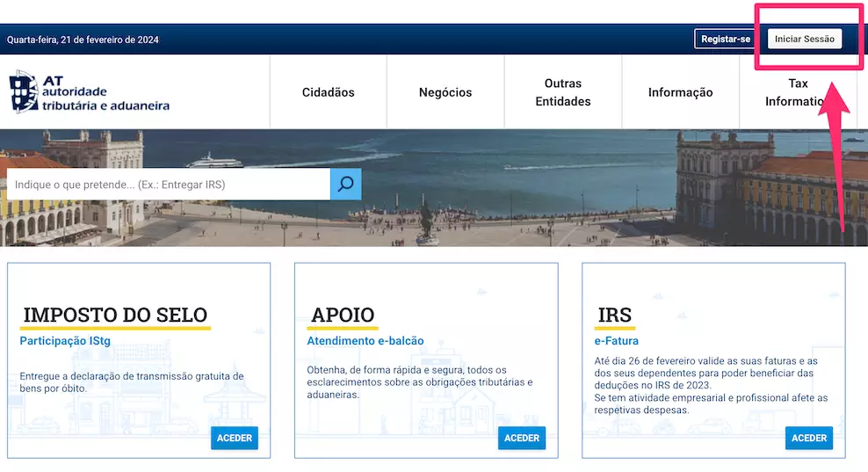Screen dimensions: 868x472
Task: Open the Atendimento e-balcão link
Action: [x=365, y=341]
